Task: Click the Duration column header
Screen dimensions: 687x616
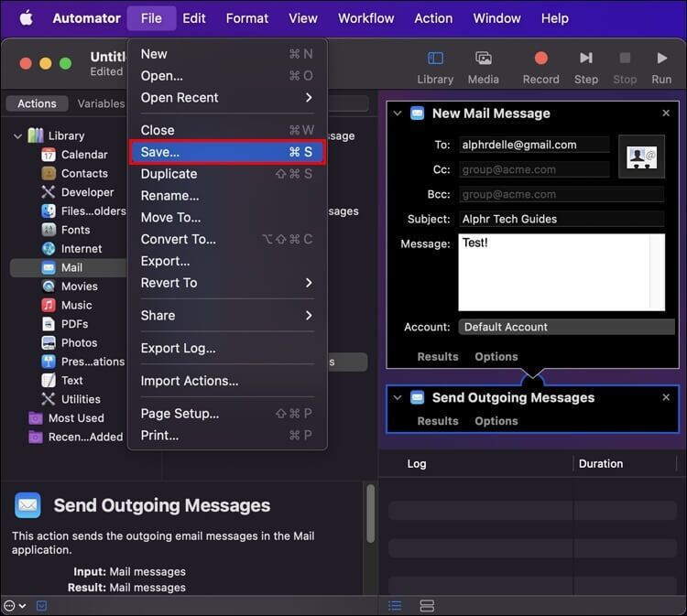Action: (600, 464)
